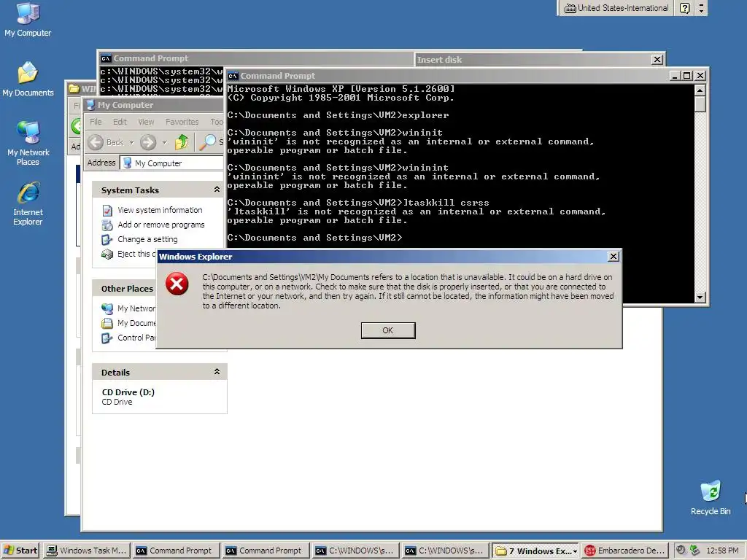Open Edit menu in My Computer window

(120, 122)
